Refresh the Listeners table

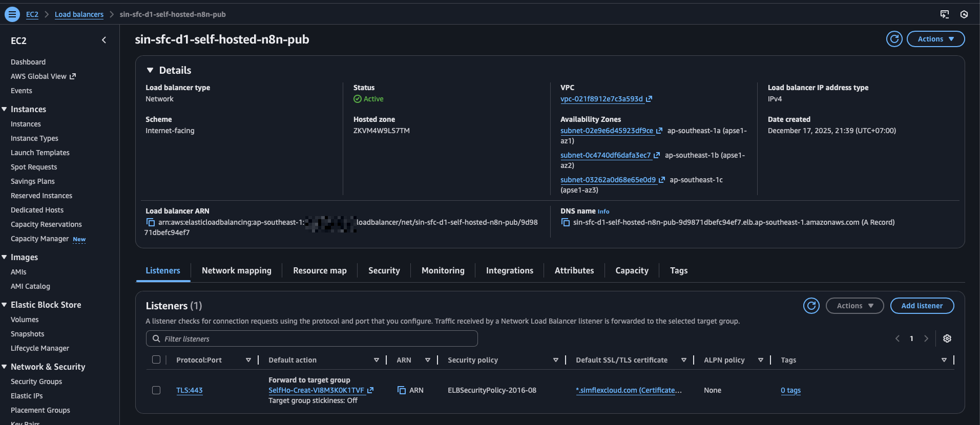(x=811, y=306)
